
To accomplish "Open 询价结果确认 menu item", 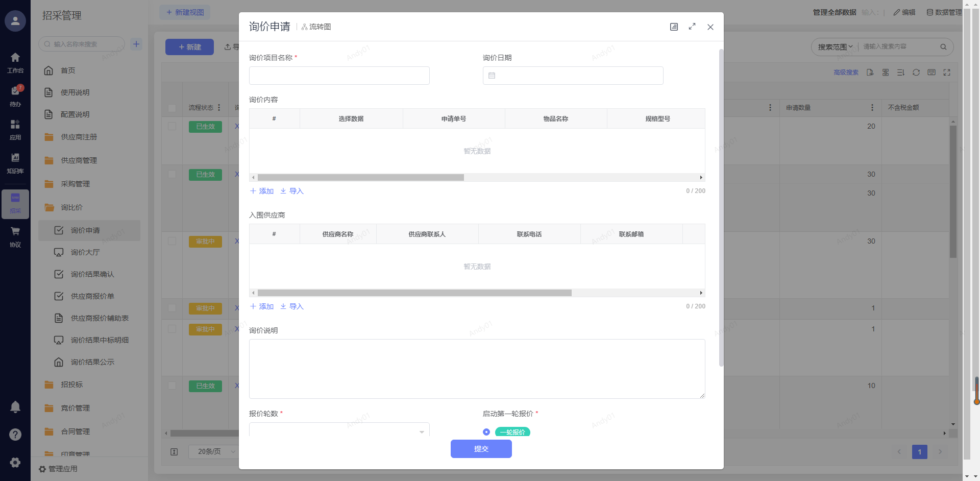I will pos(92,274).
